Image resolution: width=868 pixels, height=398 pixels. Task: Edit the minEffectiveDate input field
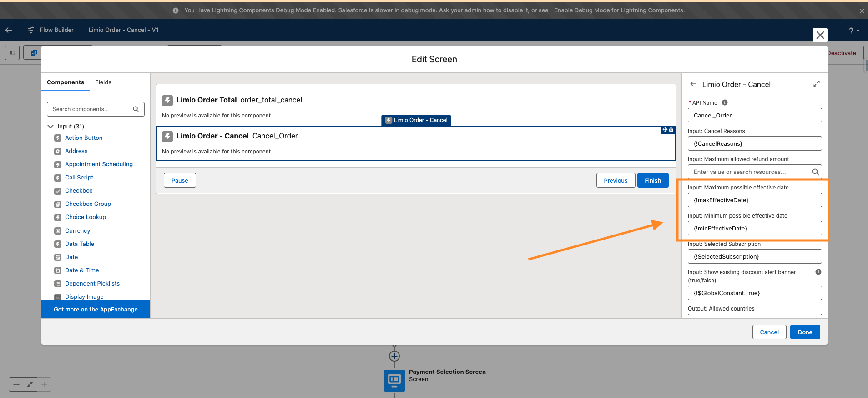point(755,228)
